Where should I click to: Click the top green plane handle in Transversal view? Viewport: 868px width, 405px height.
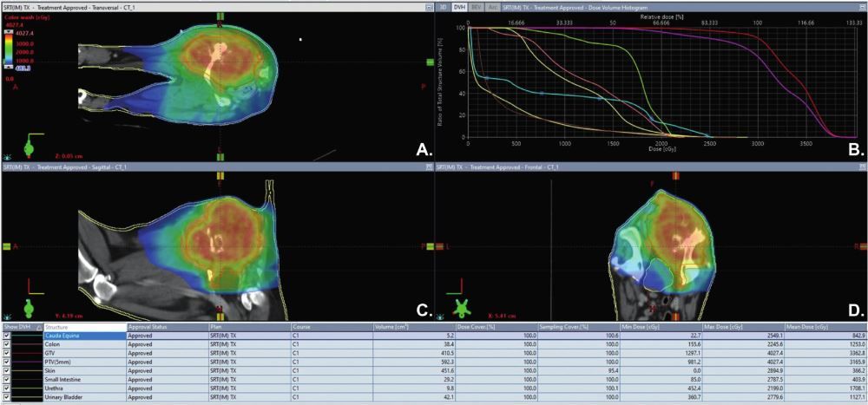(x=220, y=16)
